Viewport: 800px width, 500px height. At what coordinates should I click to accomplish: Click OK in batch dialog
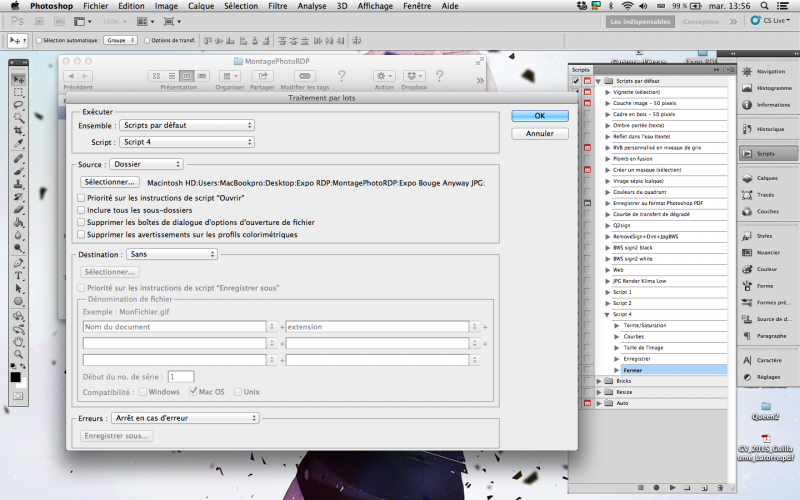click(540, 116)
